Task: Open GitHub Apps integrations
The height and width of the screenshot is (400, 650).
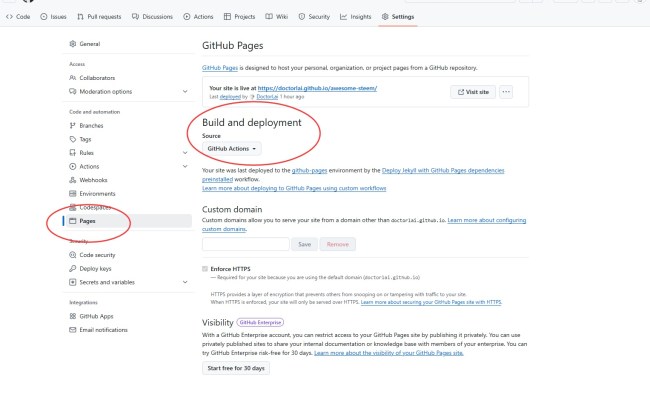Action: click(x=96, y=316)
